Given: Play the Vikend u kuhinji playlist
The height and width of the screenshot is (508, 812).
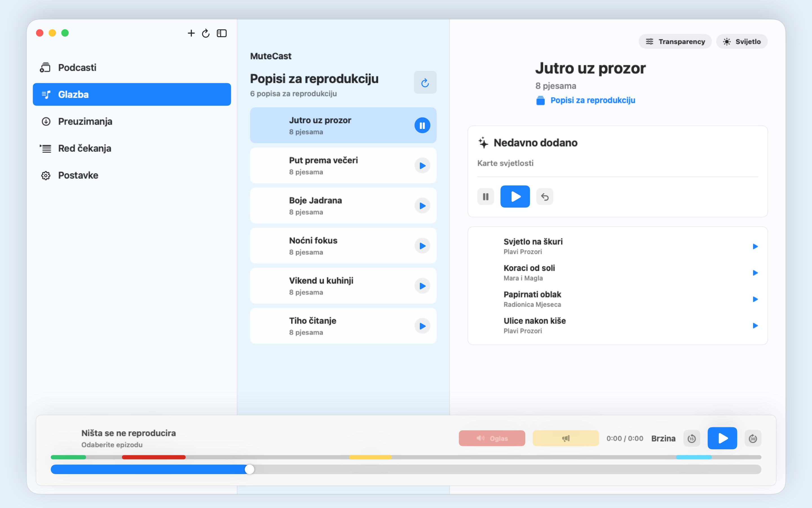Looking at the screenshot, I should (422, 286).
